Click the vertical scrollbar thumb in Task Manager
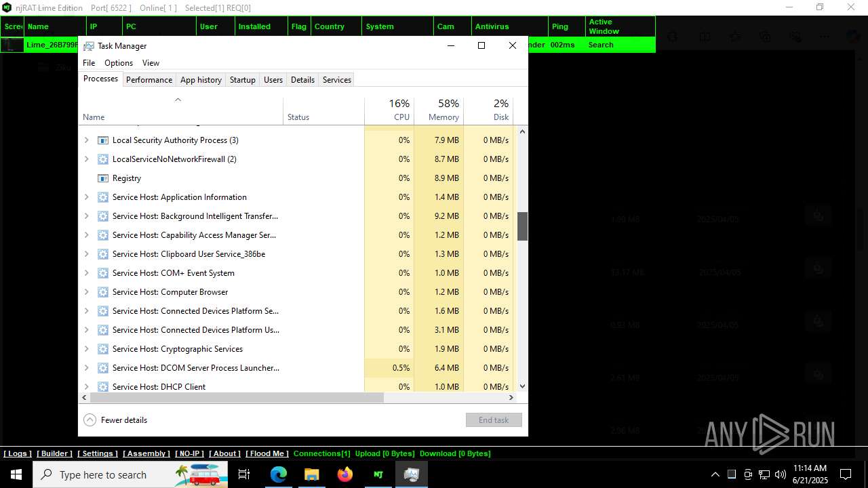The width and height of the screenshot is (868, 488). (522, 226)
